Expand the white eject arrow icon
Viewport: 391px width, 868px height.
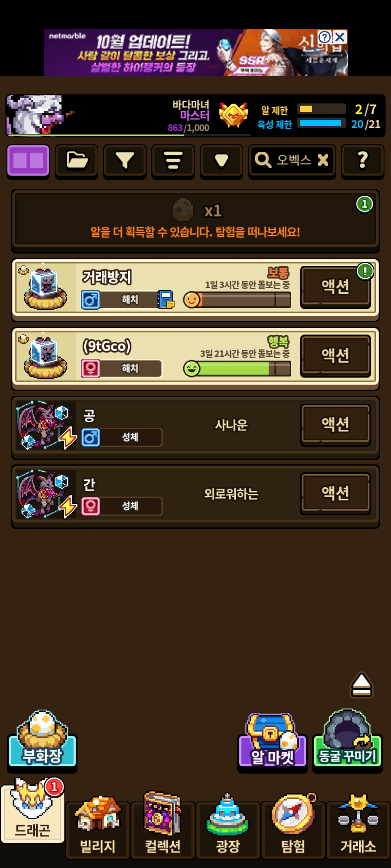coord(361,685)
